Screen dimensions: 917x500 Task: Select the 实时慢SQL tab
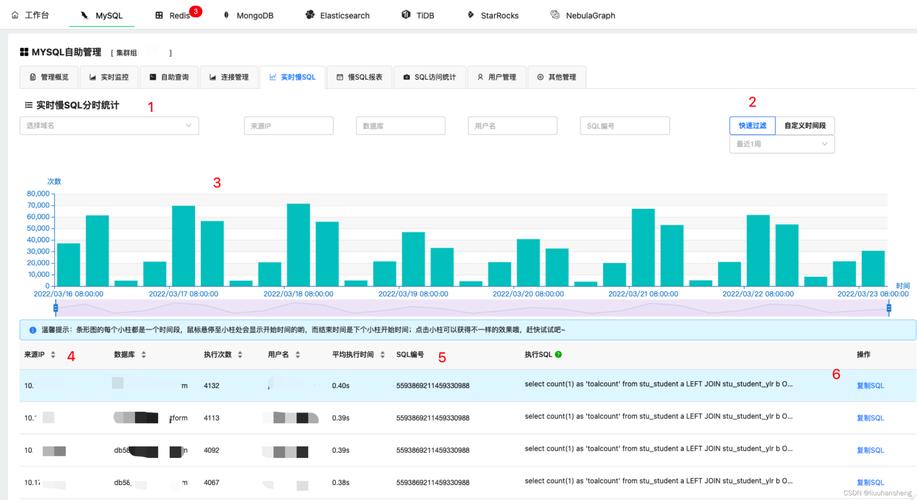tap(292, 77)
